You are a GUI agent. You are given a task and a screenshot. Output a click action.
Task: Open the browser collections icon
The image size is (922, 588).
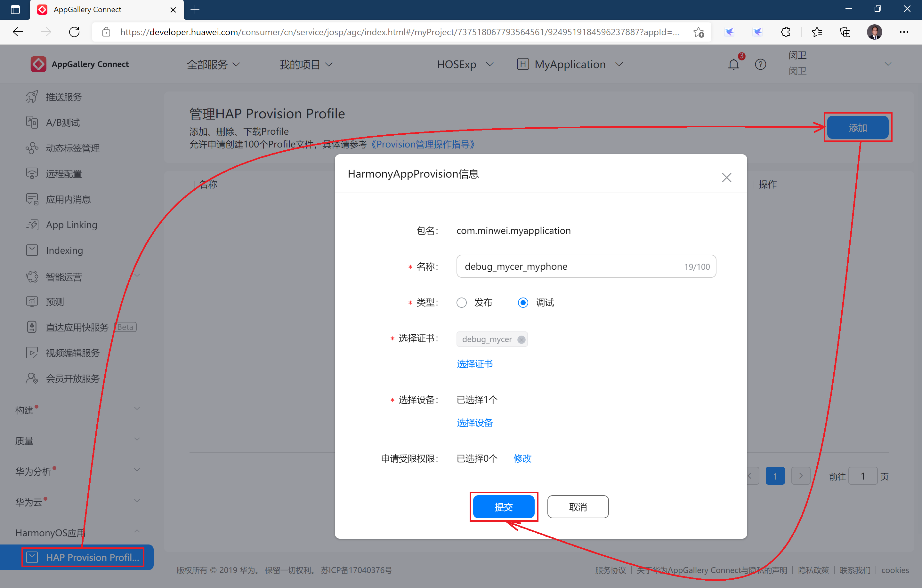pyautogui.click(x=845, y=32)
